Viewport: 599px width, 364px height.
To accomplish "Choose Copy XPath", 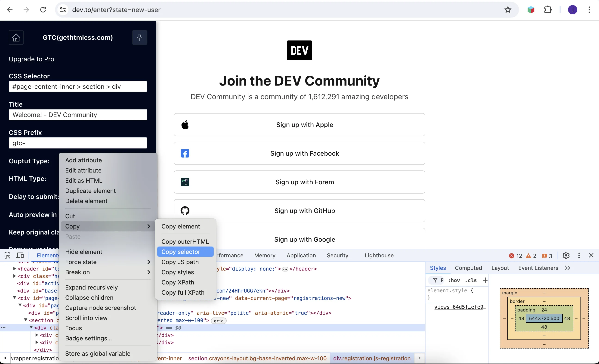I will [185, 282].
